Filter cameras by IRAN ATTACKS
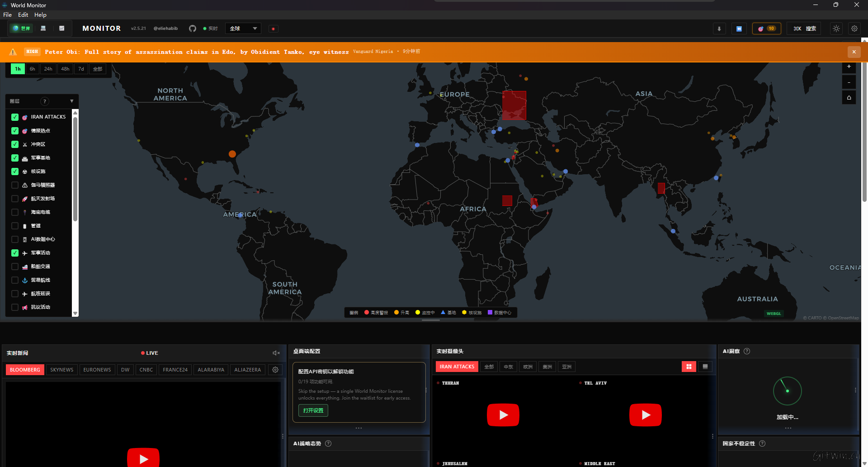The width and height of the screenshot is (868, 467). [457, 367]
